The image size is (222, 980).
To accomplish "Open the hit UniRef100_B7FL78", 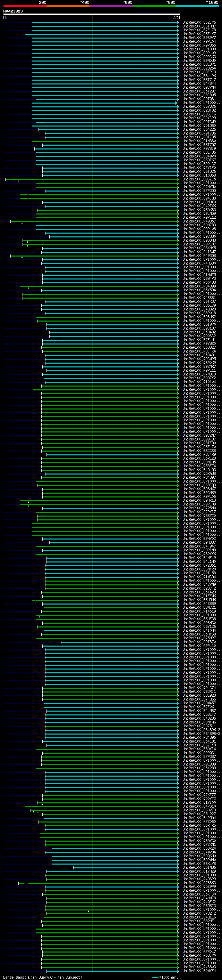I will pyautogui.click(x=199, y=30).
